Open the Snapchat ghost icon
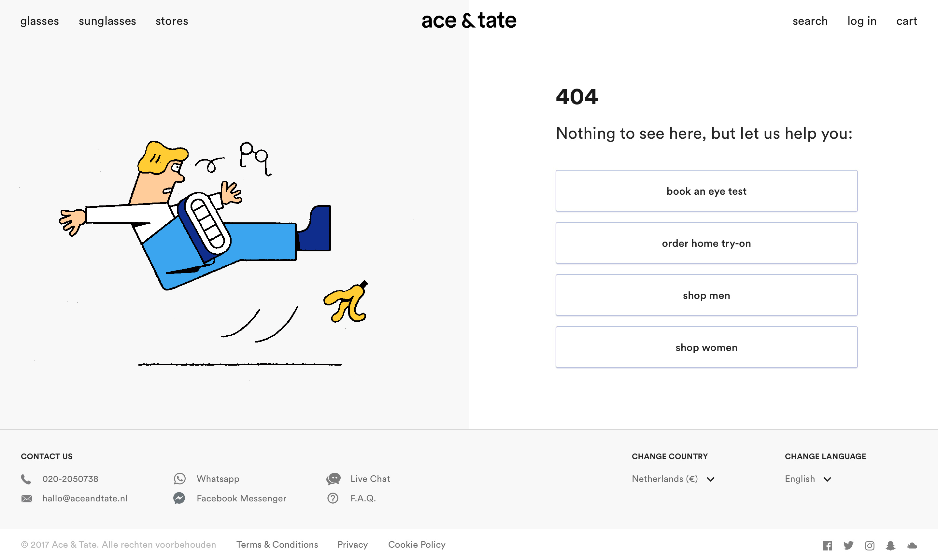Image resolution: width=938 pixels, height=560 pixels. tap(890, 546)
